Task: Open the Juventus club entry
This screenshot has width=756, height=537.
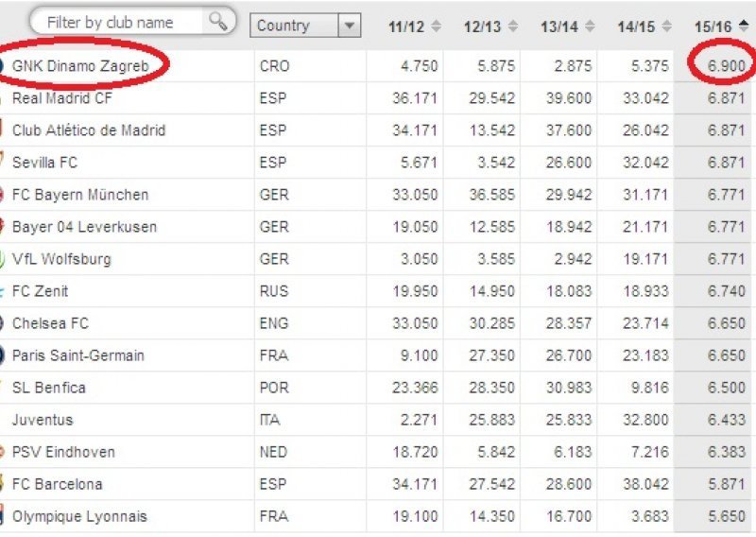Action: [x=43, y=420]
